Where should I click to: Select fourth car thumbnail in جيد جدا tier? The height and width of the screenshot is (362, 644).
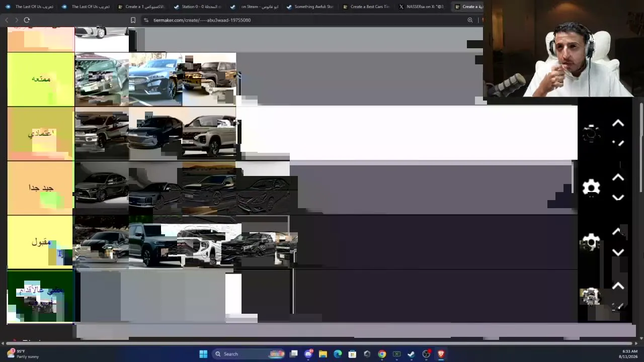(263, 188)
